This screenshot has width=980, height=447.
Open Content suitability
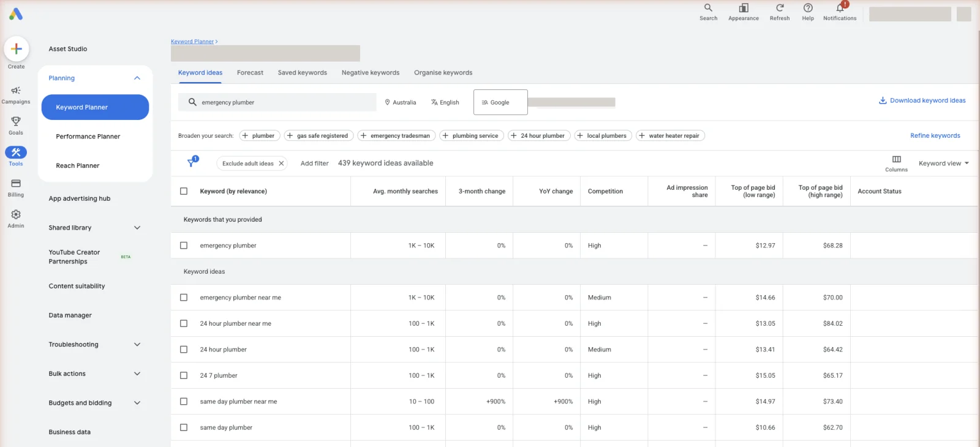[77, 286]
